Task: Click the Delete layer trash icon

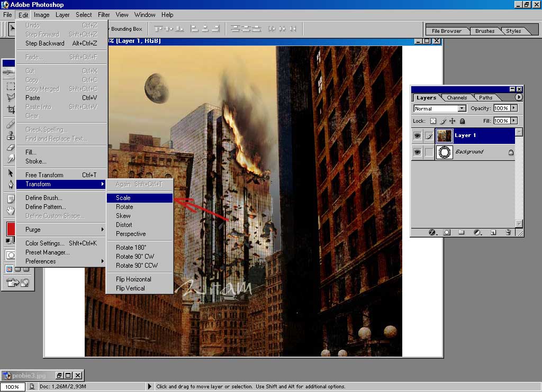Action: pos(508,232)
